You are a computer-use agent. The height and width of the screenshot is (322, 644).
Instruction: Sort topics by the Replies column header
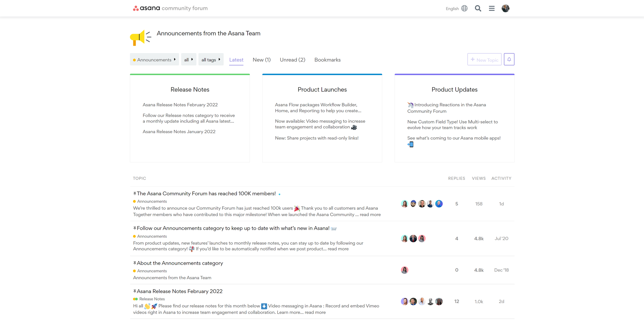tap(457, 178)
